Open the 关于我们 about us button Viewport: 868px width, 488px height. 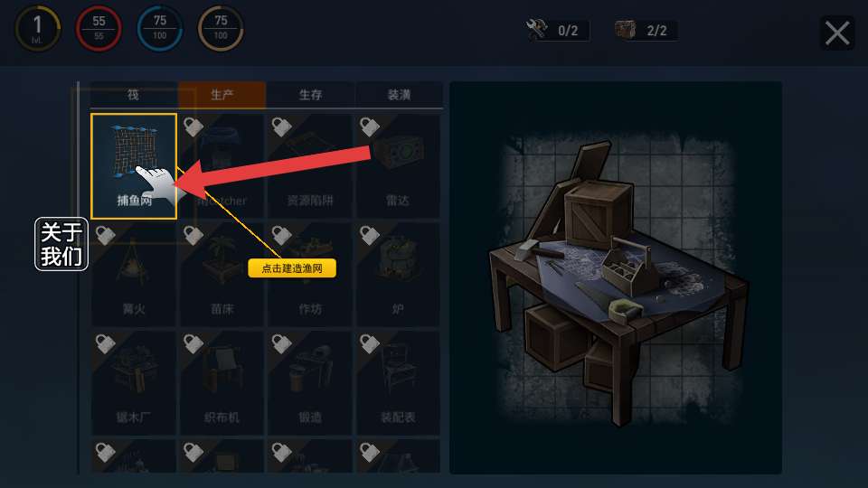click(61, 244)
